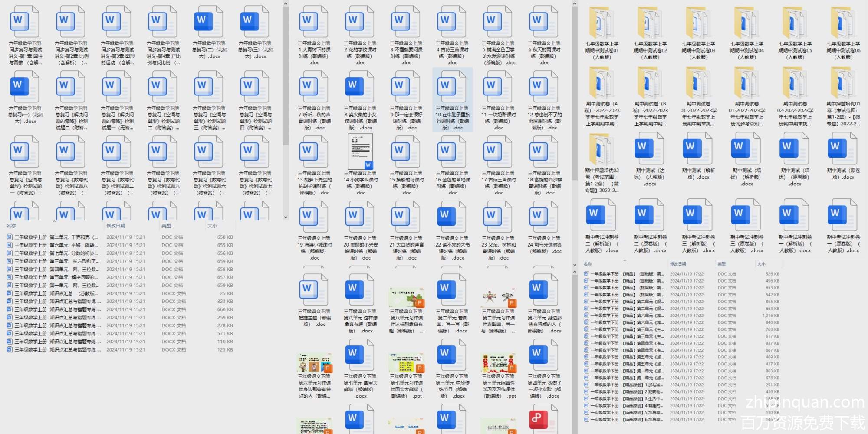
Task: Select 三年级数学上册 第二单元 千克和克 list row
Action: coord(56,237)
